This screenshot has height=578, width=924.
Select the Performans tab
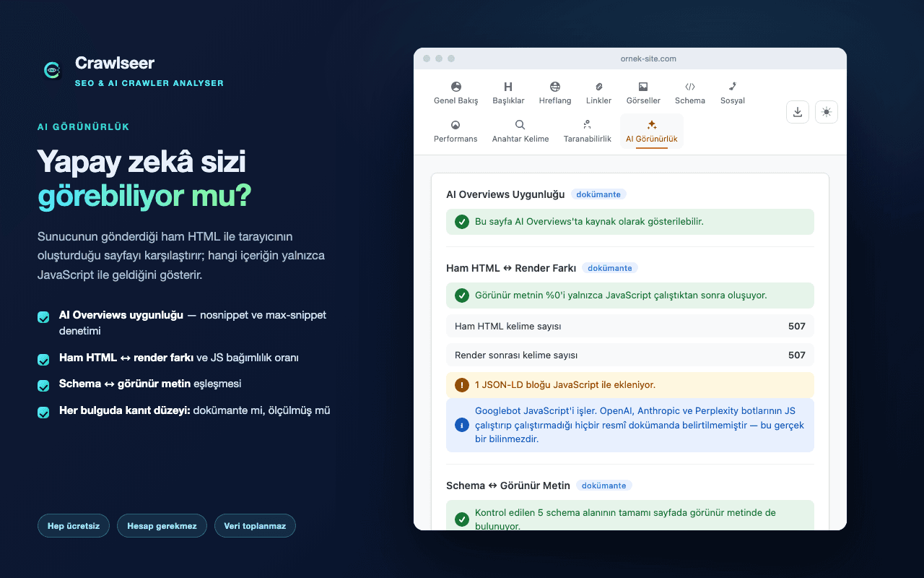[x=456, y=131]
